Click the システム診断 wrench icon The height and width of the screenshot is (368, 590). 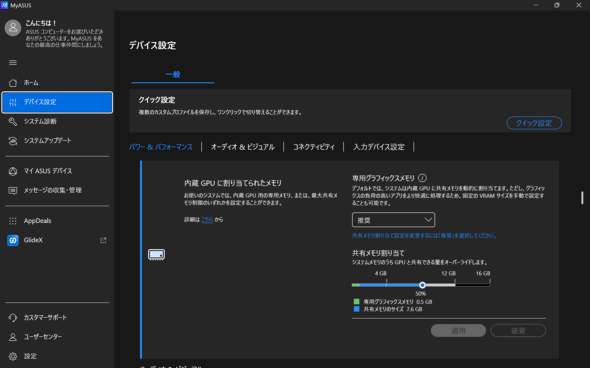pyautogui.click(x=13, y=122)
